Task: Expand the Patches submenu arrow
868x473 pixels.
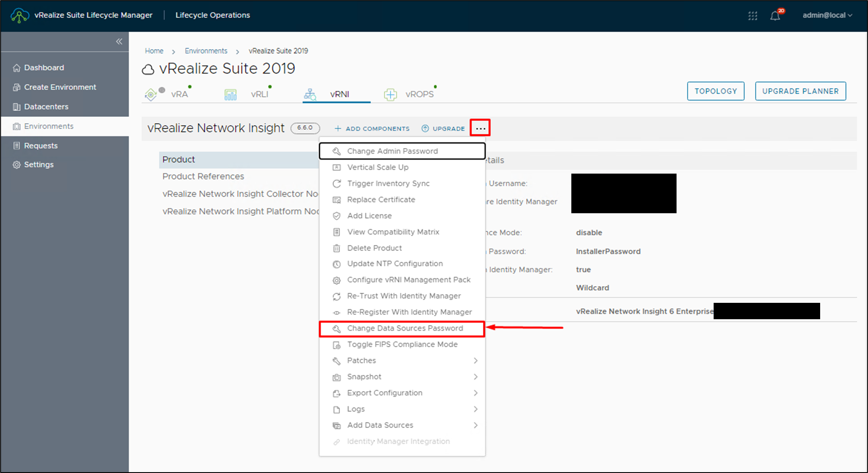Action: pos(476,361)
